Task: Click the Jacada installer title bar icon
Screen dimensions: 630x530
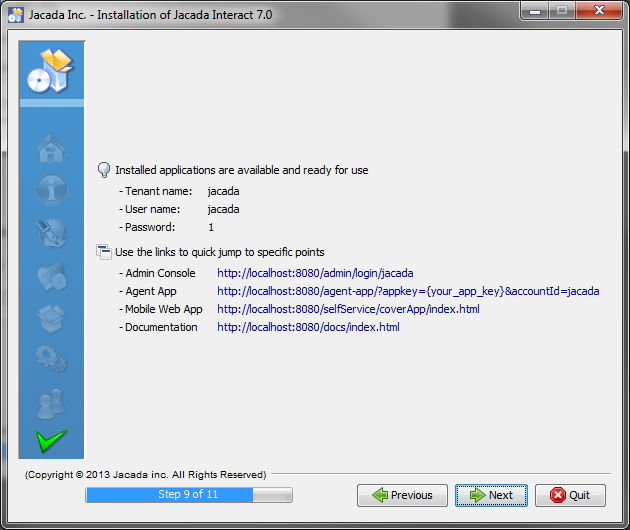Action: click(16, 15)
